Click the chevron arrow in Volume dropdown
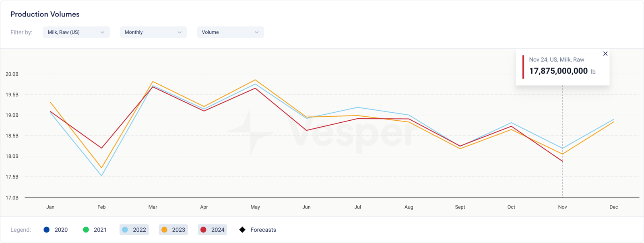Image resolution: width=644 pixels, height=243 pixels. tap(257, 32)
